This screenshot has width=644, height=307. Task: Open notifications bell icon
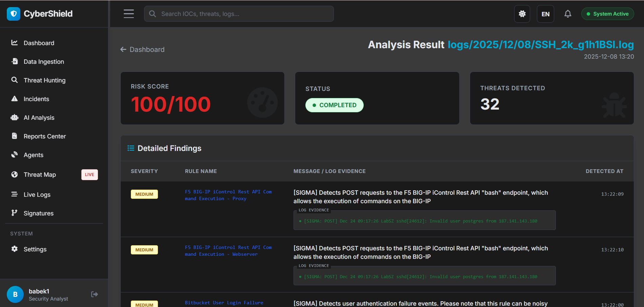pos(568,14)
